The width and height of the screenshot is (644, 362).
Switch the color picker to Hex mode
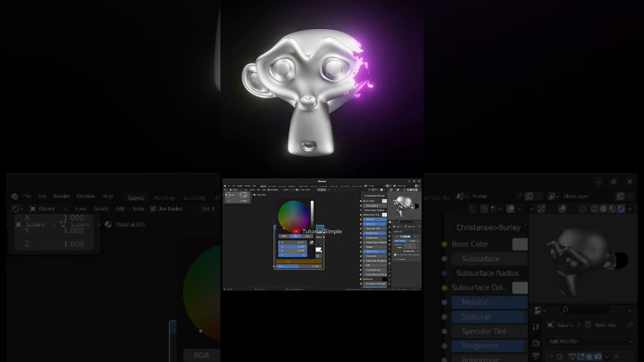click(x=307, y=236)
